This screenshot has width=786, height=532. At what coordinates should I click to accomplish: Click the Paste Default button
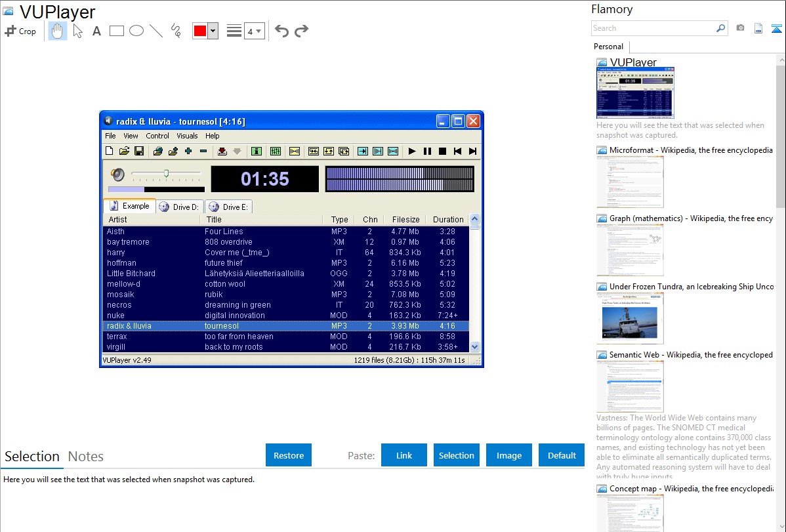pyautogui.click(x=562, y=455)
